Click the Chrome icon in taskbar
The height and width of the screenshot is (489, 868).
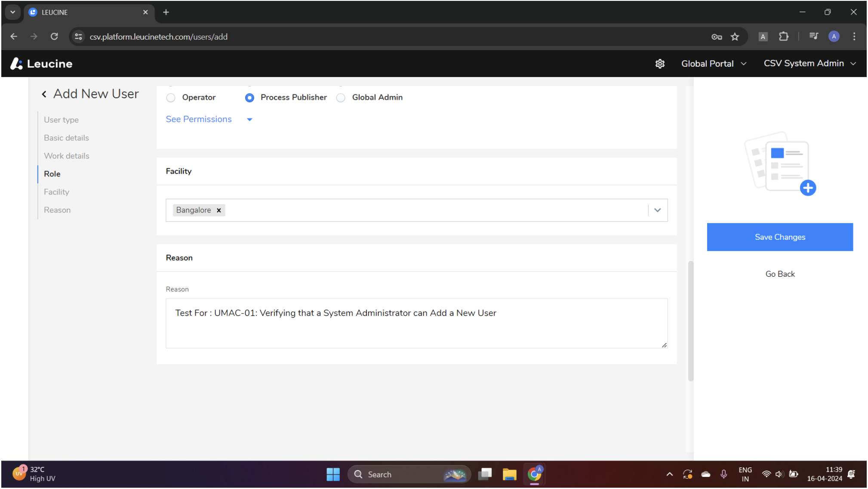(x=534, y=474)
